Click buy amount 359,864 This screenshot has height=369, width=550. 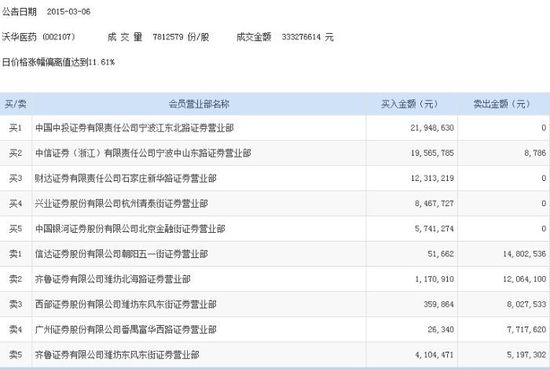click(439, 304)
